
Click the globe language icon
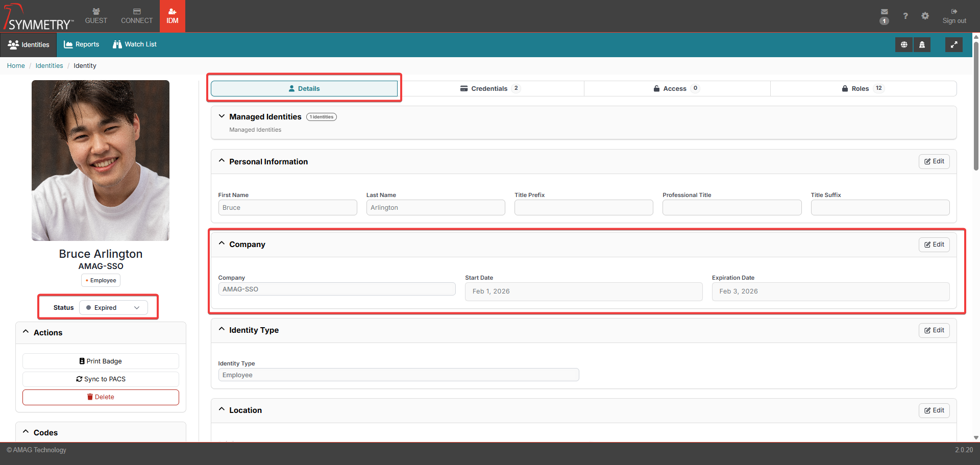(x=903, y=45)
